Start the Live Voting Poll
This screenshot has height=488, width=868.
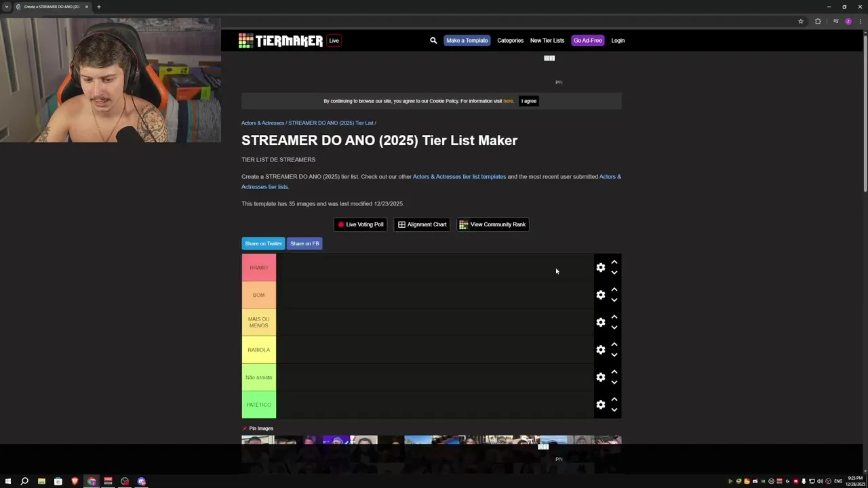360,224
